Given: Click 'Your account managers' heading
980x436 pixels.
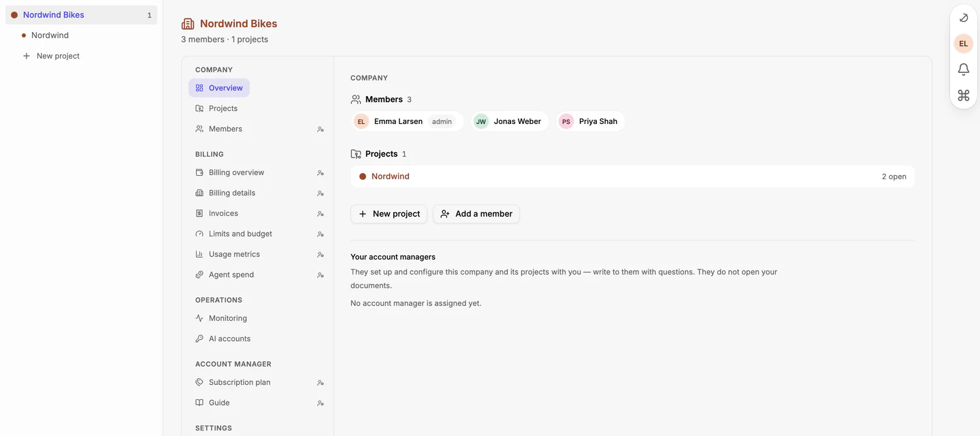Looking at the screenshot, I should click(x=393, y=257).
